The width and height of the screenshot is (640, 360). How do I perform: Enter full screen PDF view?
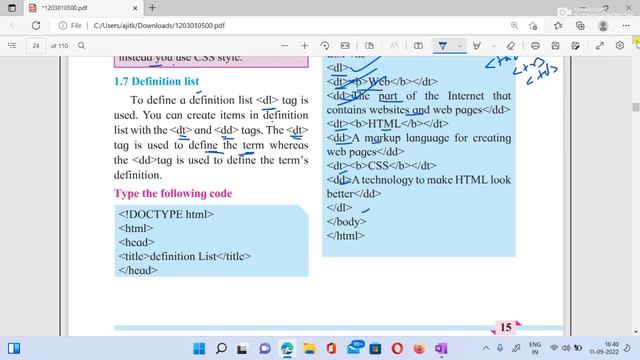point(600,46)
